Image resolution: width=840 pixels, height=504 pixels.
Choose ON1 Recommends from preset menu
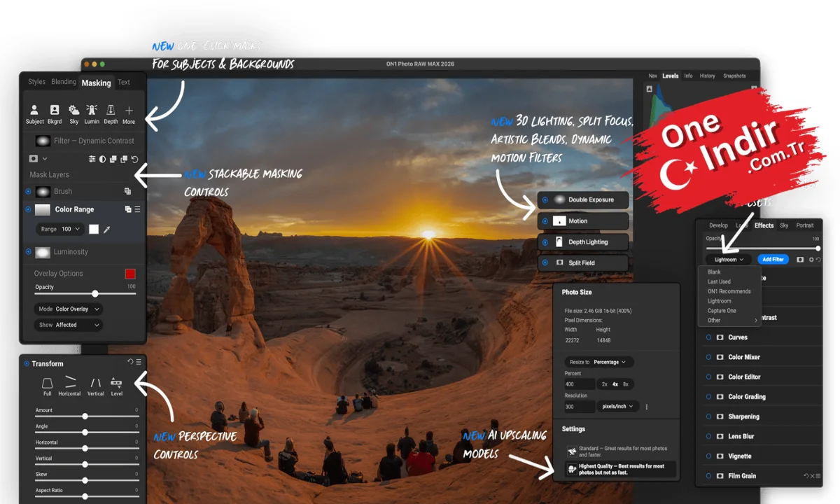coord(729,291)
